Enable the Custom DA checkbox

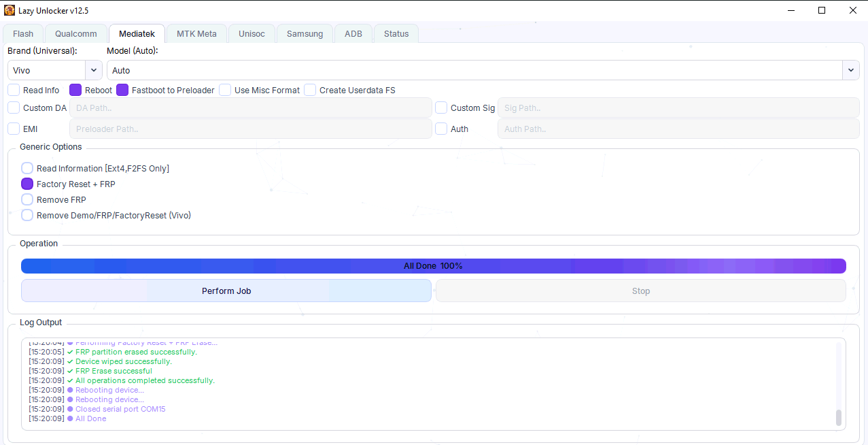[x=14, y=108]
